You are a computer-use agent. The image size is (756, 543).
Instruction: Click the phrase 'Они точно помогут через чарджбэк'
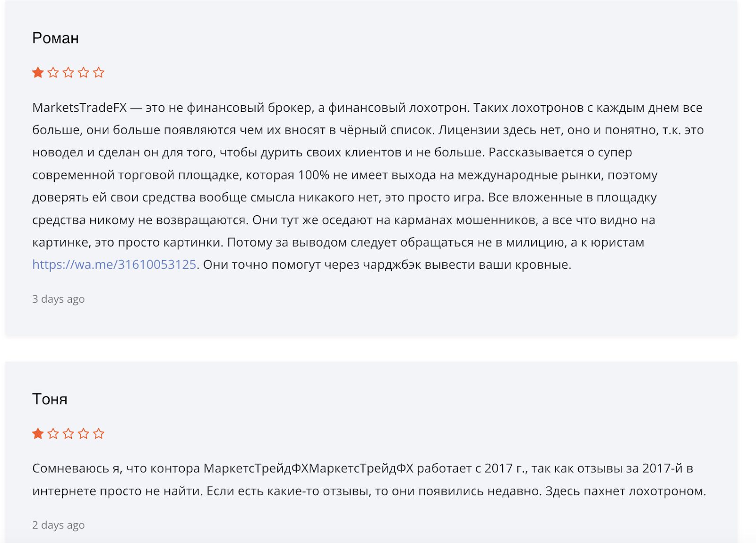pos(312,264)
